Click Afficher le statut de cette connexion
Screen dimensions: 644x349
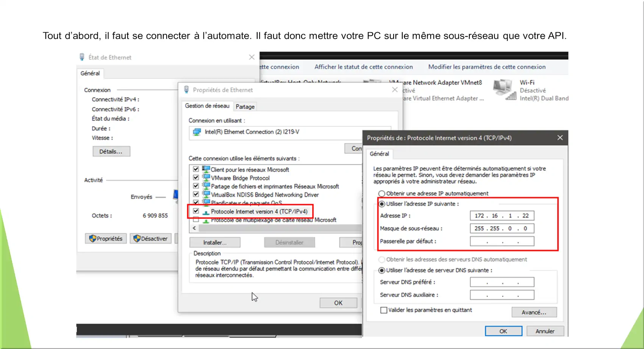pos(364,67)
